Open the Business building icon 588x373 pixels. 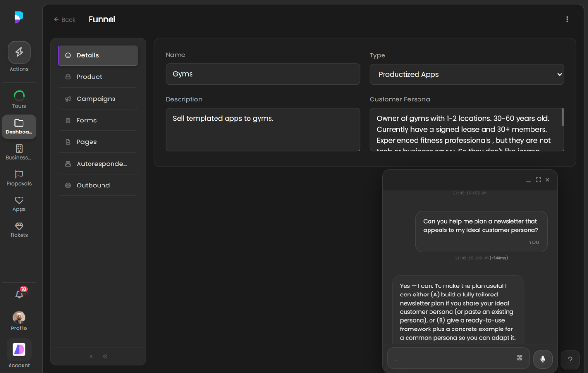coord(19,149)
